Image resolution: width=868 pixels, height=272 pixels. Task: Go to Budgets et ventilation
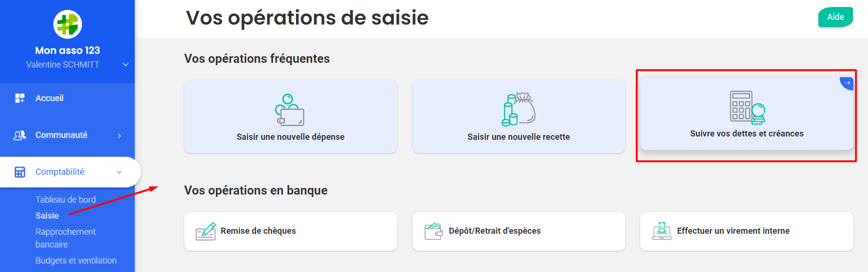pos(76,261)
